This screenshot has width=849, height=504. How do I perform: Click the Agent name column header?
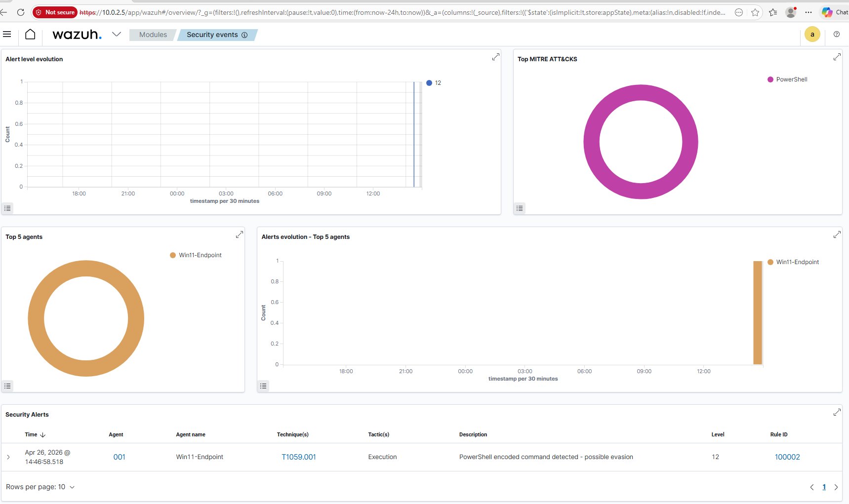(x=191, y=435)
